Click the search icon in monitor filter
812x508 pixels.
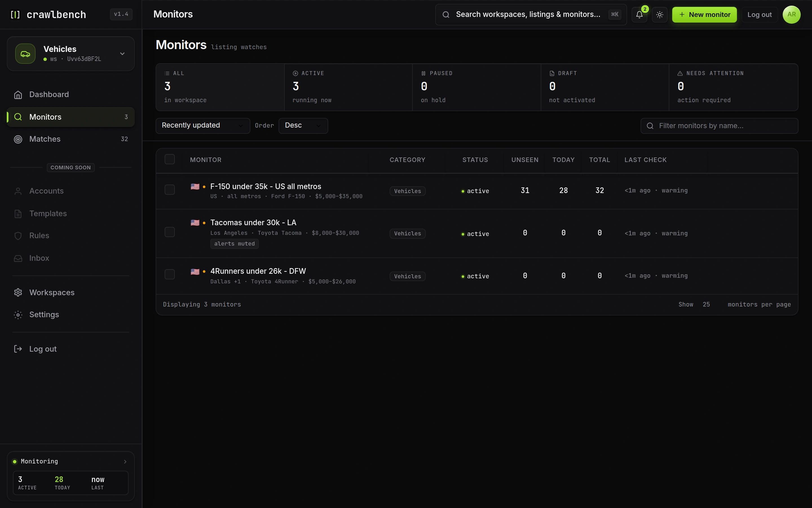650,126
